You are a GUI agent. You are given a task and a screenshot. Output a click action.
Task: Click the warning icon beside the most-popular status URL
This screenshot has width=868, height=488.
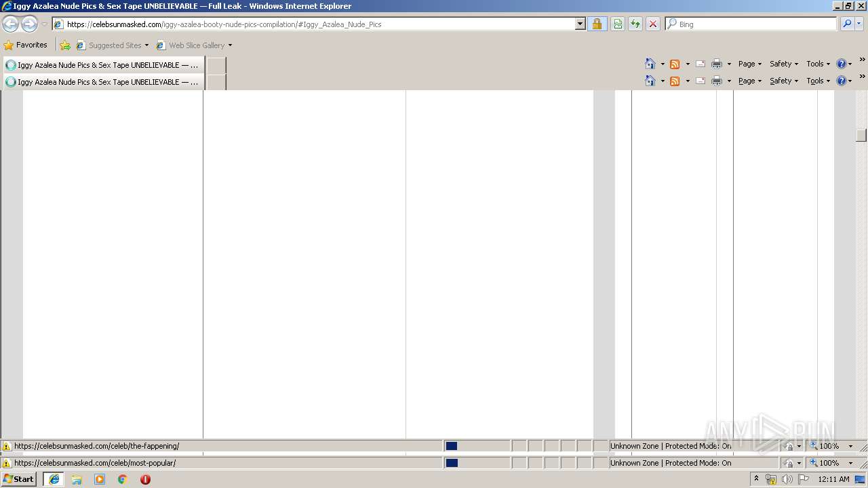[7, 463]
